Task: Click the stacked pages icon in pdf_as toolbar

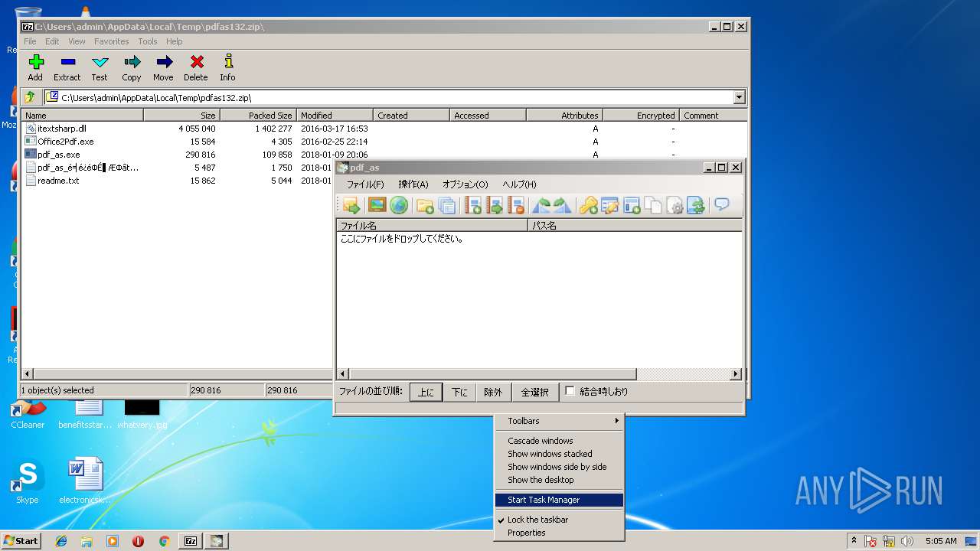Action: (x=447, y=205)
